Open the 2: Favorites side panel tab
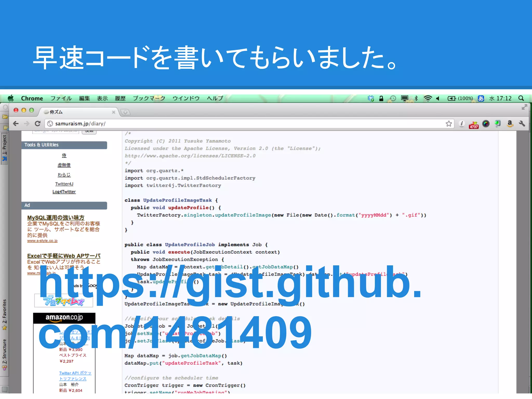This screenshot has height=399, width=532. pyautogui.click(x=4, y=314)
